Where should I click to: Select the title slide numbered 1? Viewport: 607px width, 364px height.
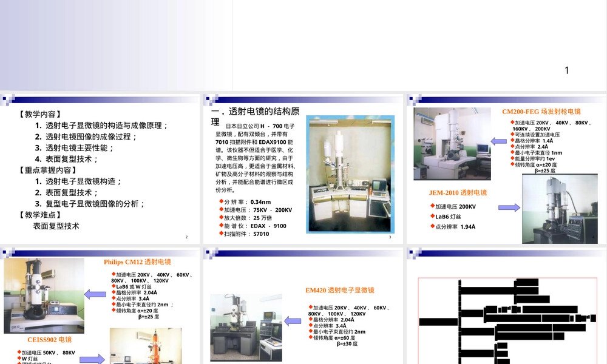coord(303,45)
